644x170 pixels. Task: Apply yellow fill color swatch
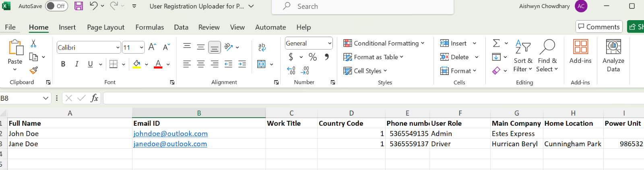point(137,64)
